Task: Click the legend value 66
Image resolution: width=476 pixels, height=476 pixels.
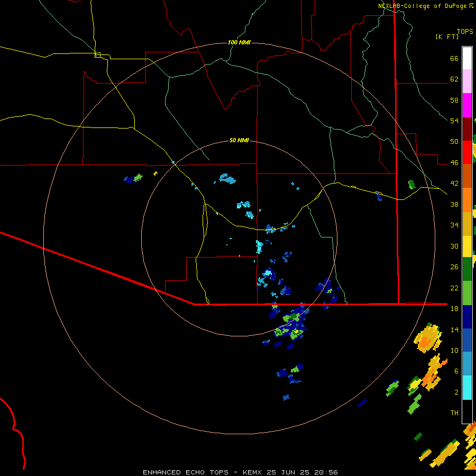Action: point(454,59)
